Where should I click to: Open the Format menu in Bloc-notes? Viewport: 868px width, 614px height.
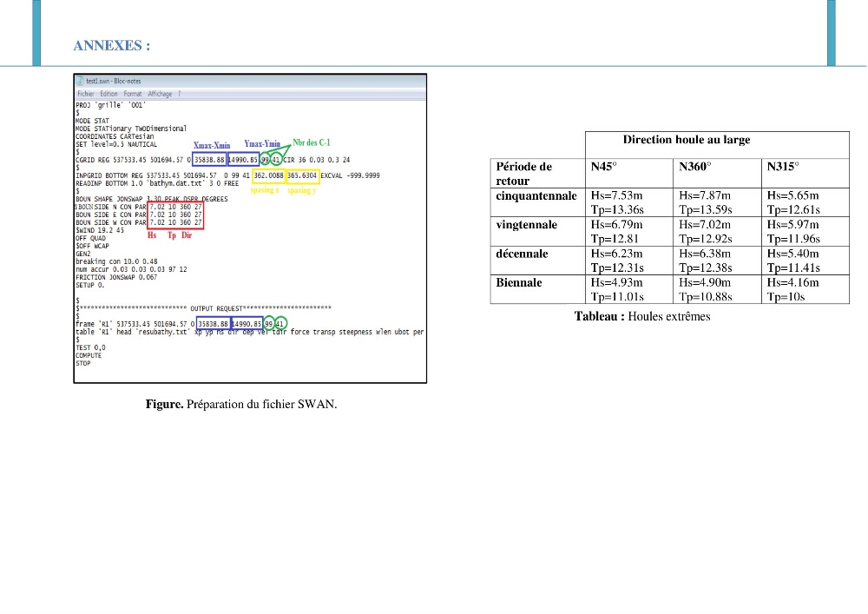click(x=132, y=94)
